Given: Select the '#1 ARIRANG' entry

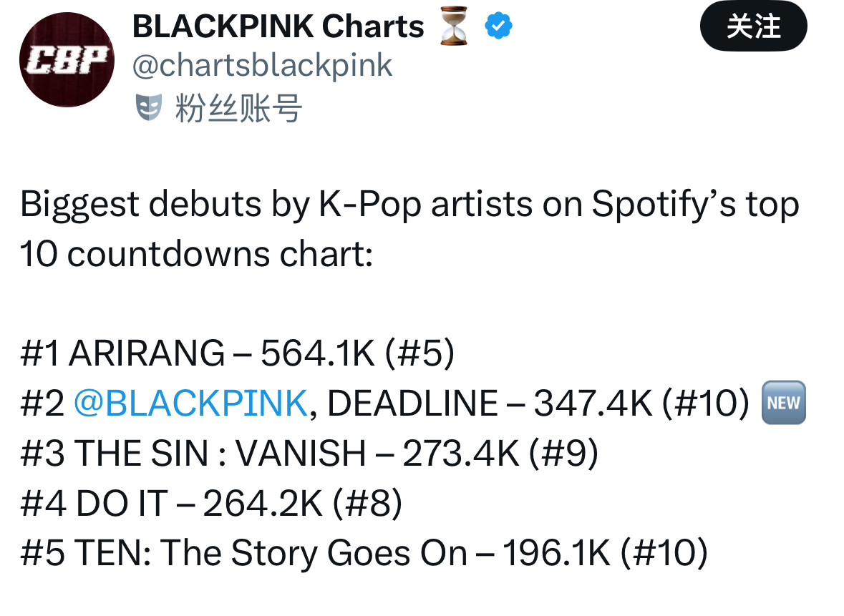Looking at the screenshot, I should pos(122,353).
